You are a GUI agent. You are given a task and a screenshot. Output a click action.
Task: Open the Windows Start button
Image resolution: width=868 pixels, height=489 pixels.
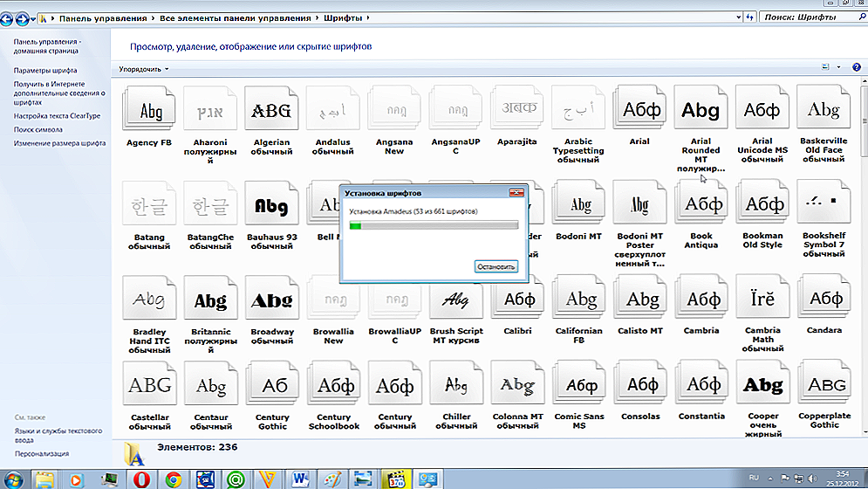point(13,479)
